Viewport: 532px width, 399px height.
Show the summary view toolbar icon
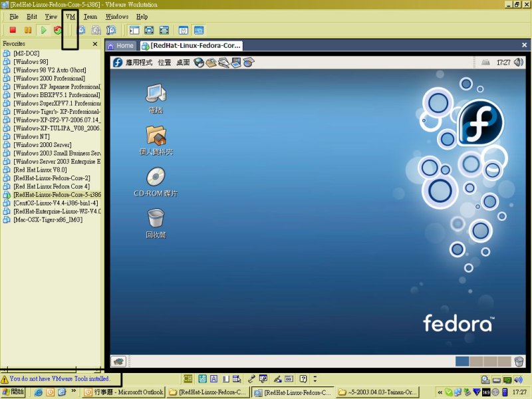pos(184,30)
